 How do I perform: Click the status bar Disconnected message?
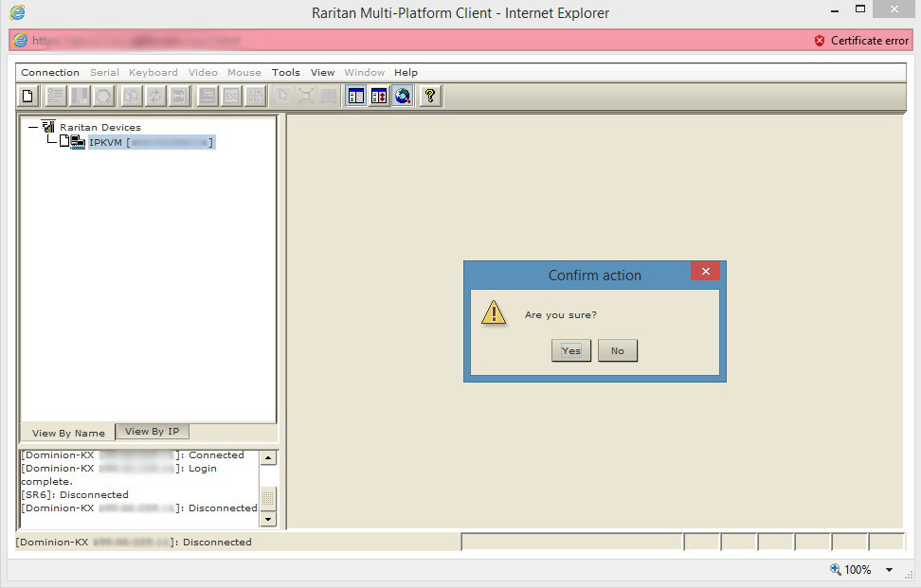click(134, 543)
